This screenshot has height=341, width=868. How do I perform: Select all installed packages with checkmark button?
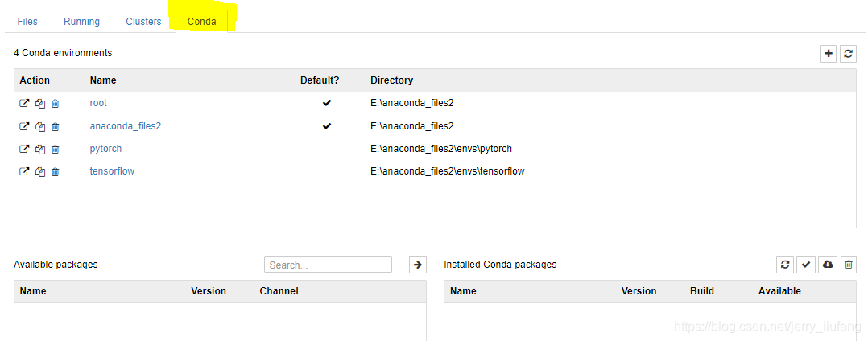[806, 265]
